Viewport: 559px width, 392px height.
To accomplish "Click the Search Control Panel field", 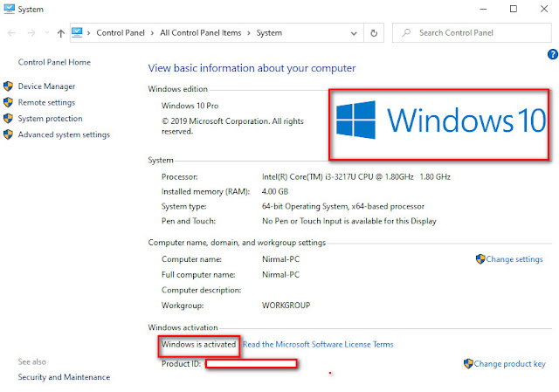I will 472,33.
